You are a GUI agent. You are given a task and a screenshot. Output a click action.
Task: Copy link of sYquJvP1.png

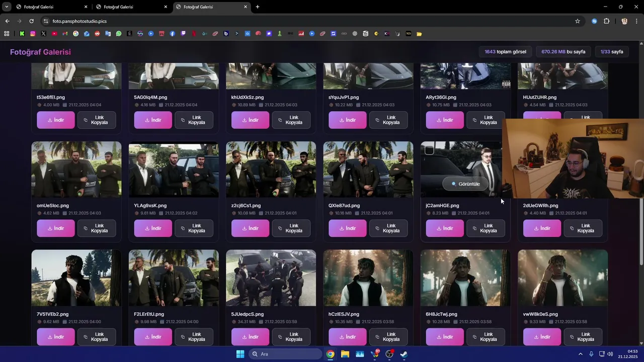click(388, 120)
